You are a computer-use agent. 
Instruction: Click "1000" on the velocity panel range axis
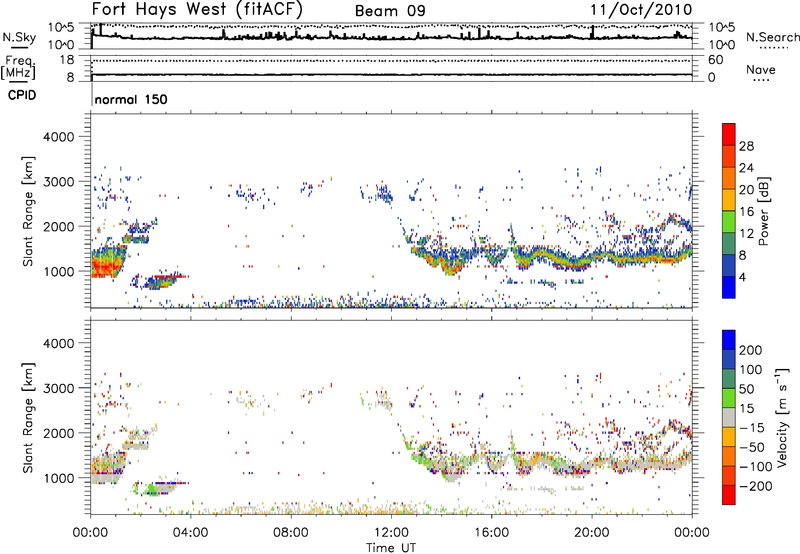pyautogui.click(x=58, y=478)
